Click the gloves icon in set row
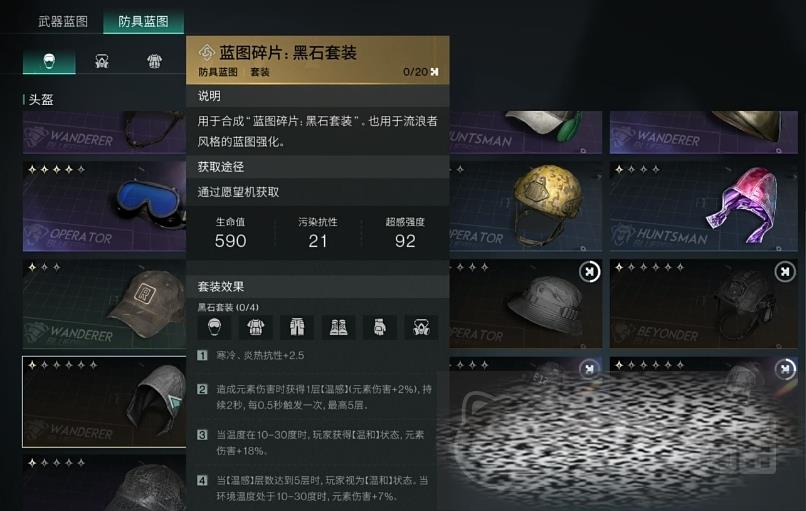806x511 pixels. 379,327
